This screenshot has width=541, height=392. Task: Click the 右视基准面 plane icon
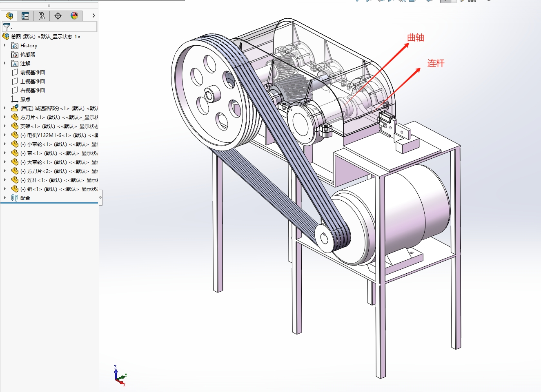15,91
